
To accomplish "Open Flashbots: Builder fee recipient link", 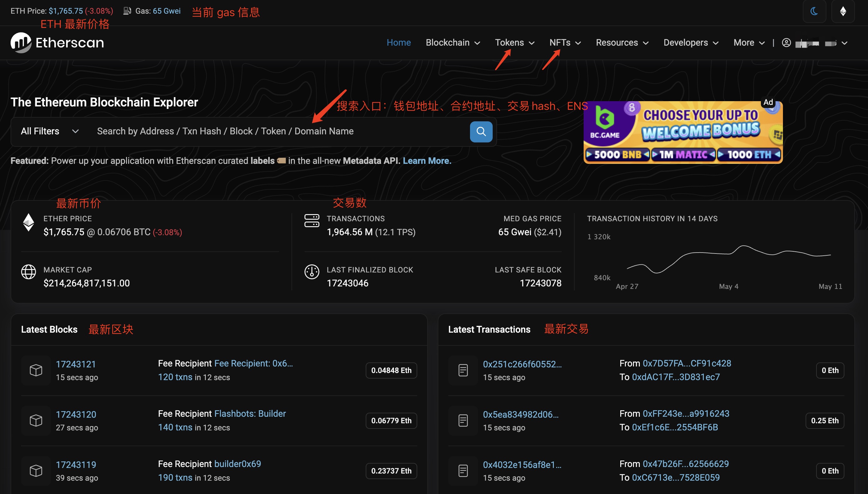I will coord(250,414).
